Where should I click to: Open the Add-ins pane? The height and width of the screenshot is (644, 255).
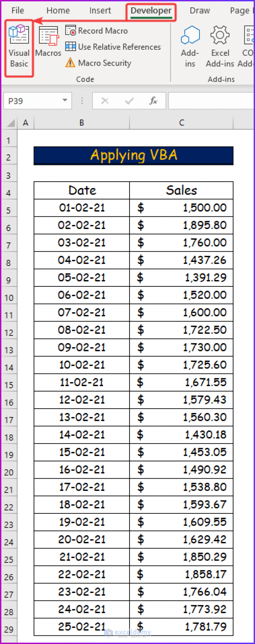point(190,46)
